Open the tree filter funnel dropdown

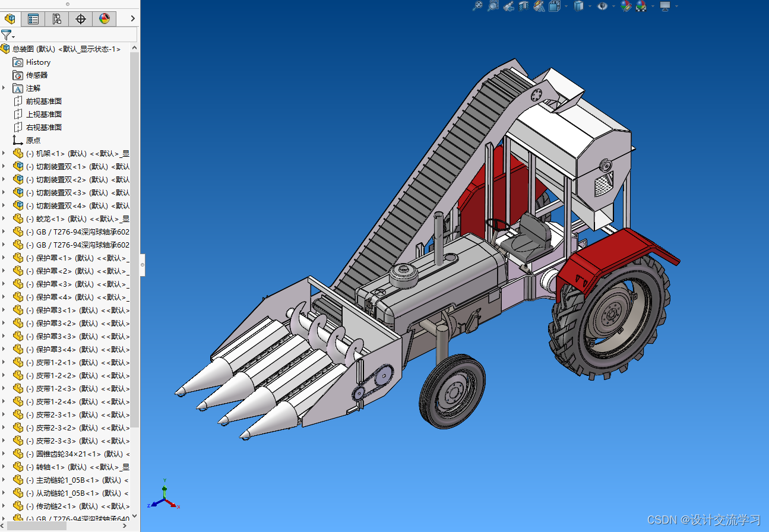pos(7,35)
